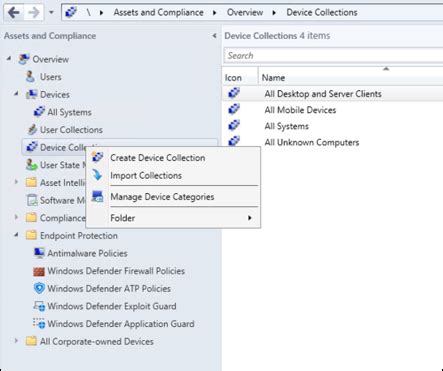Click the Manage Device Categories menu icon

tap(97, 196)
